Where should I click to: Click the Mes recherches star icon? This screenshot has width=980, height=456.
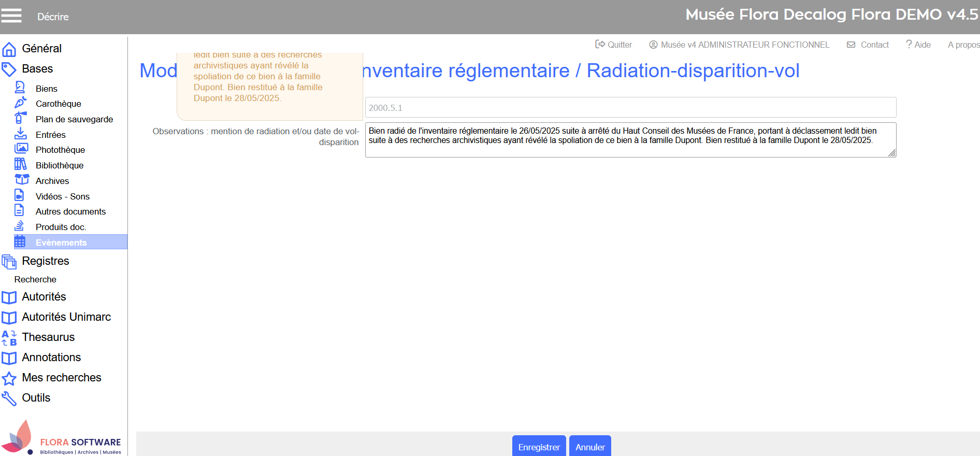[9, 378]
